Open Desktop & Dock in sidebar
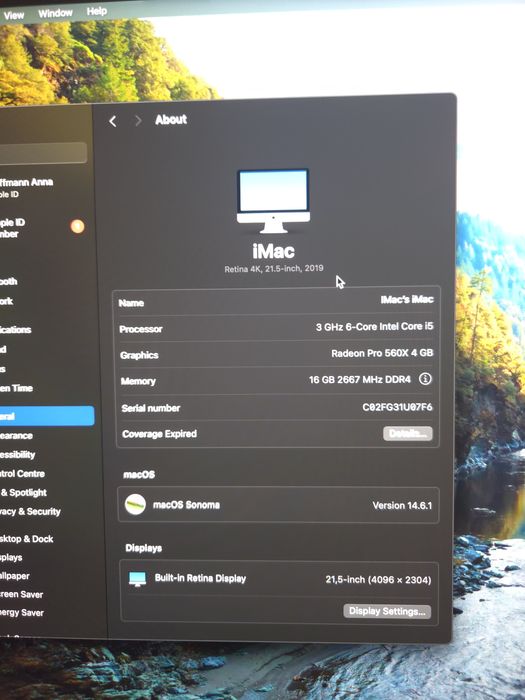525x700 pixels. (27, 539)
